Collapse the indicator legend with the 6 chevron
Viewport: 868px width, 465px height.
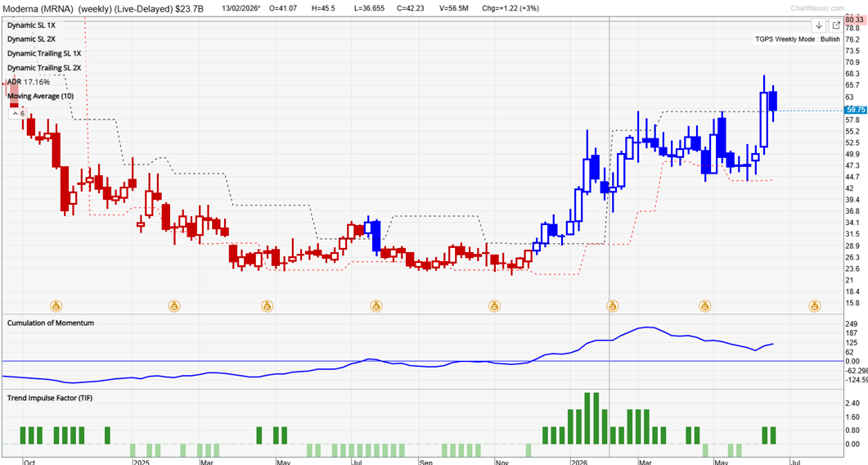point(18,113)
